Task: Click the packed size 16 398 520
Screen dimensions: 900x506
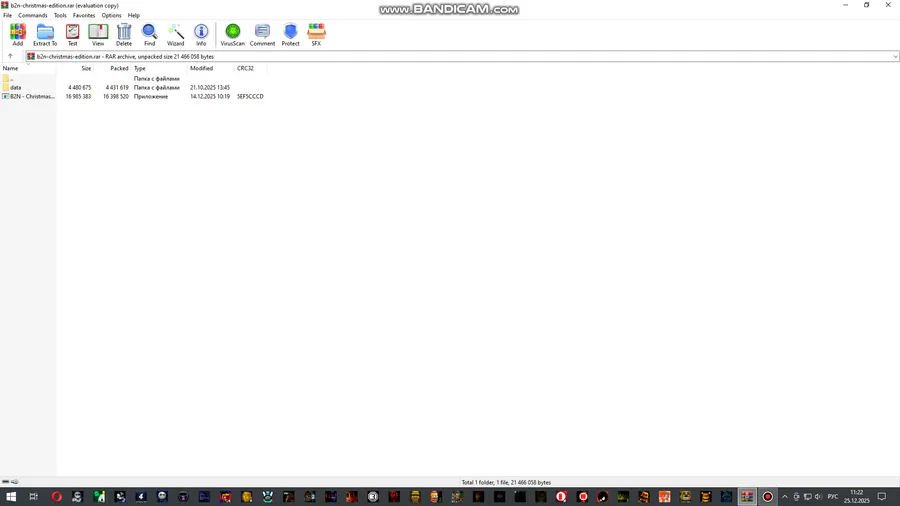Action: pyautogui.click(x=116, y=96)
